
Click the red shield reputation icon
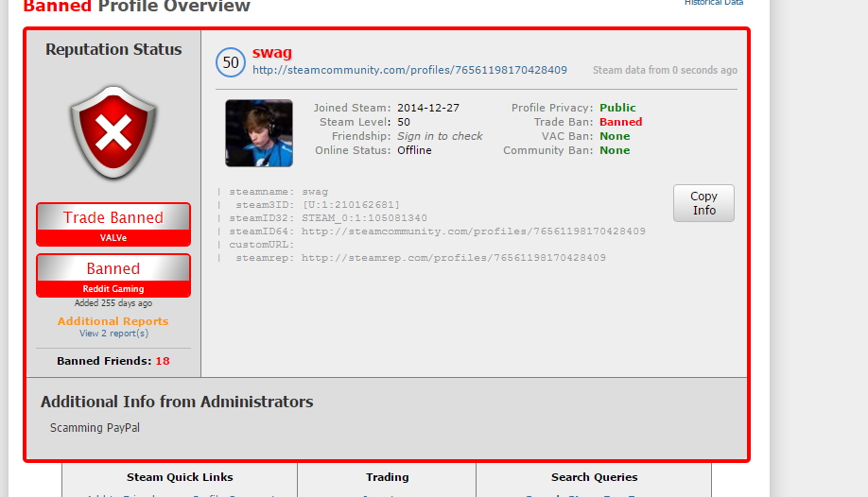113,132
